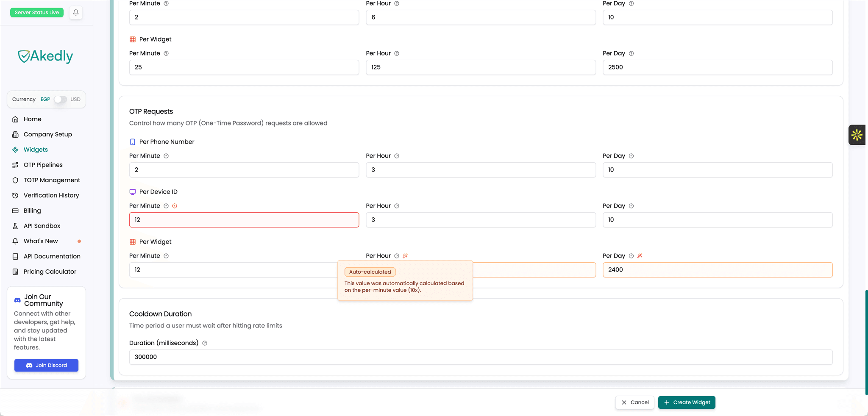This screenshot has height=416, width=868.
Task: Click OTP Per Widget Per Day field showing 2400
Action: [x=718, y=270]
